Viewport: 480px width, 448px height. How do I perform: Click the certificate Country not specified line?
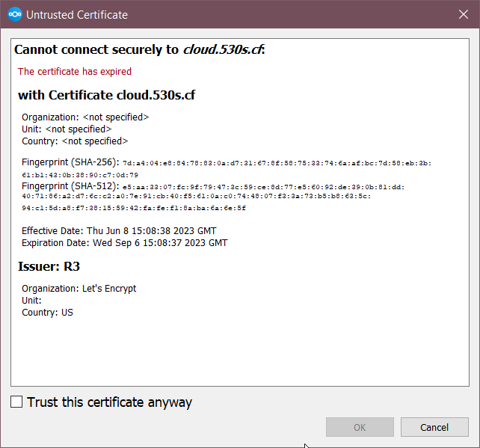pyautogui.click(x=75, y=141)
